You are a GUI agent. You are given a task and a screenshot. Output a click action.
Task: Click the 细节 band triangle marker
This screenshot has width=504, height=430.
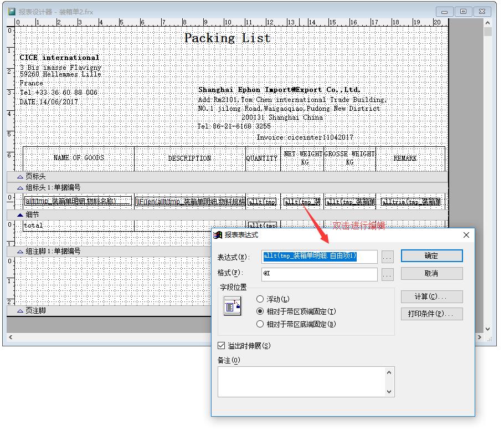20,214
